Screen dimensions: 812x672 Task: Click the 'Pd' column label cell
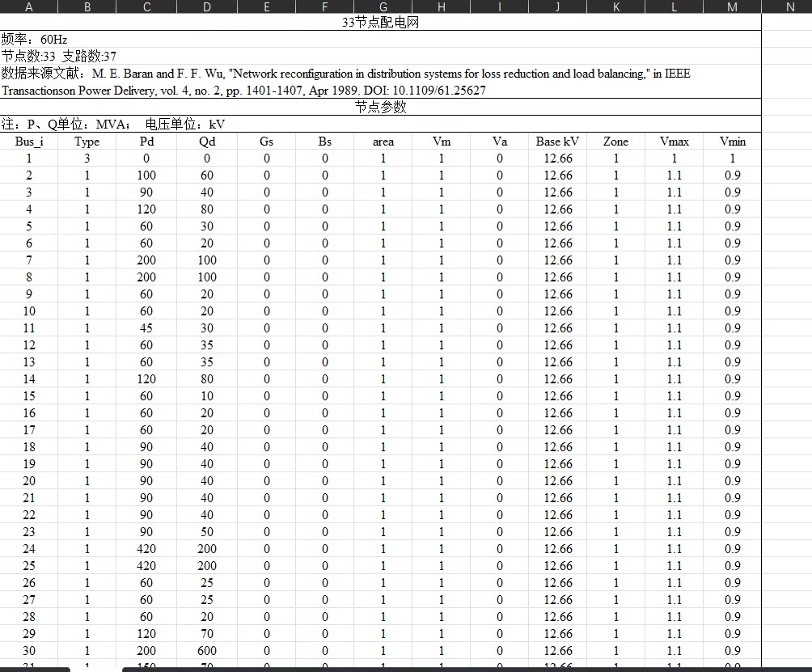[x=146, y=142]
